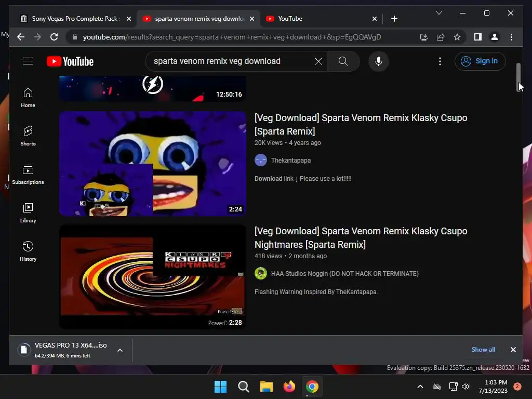Start voice search with microphone icon
The width and height of the screenshot is (532, 399).
(379, 61)
